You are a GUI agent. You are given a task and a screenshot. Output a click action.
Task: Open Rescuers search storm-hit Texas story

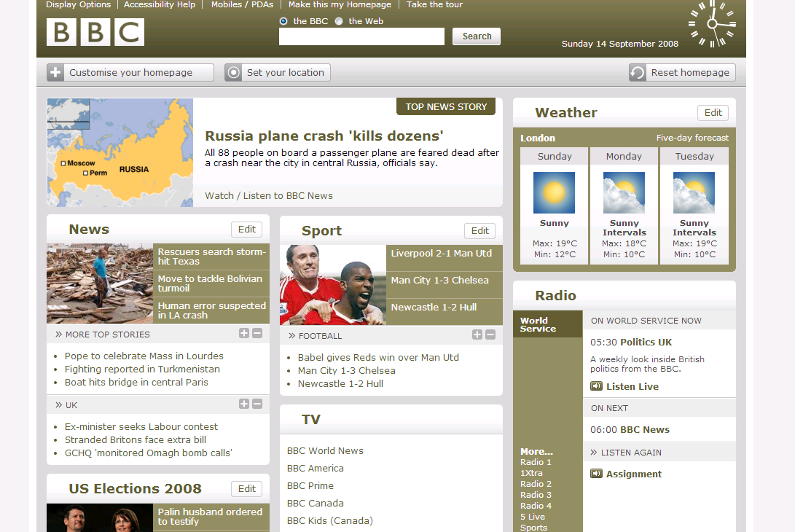[x=211, y=257]
